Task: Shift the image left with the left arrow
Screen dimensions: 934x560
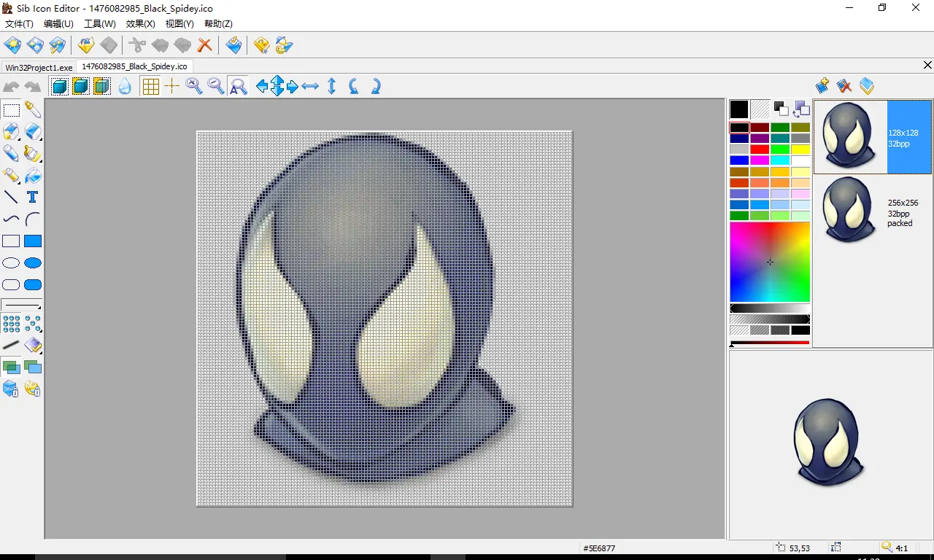Action: click(x=262, y=87)
